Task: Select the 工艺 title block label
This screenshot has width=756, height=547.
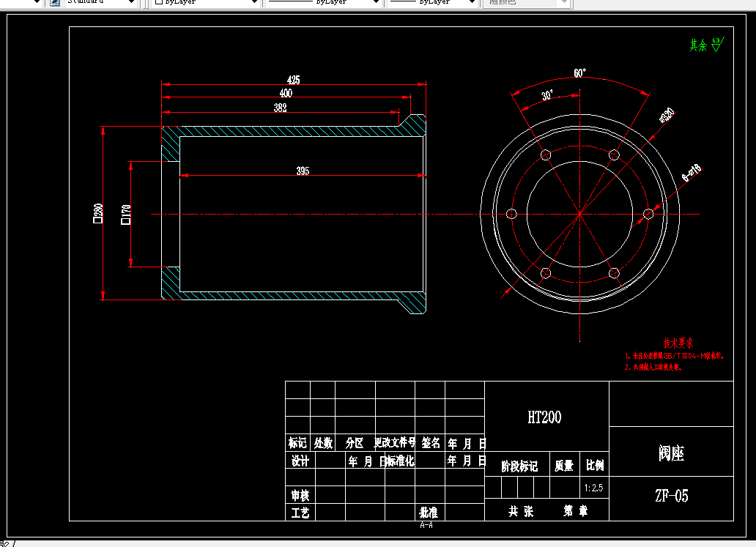Action: 300,513
